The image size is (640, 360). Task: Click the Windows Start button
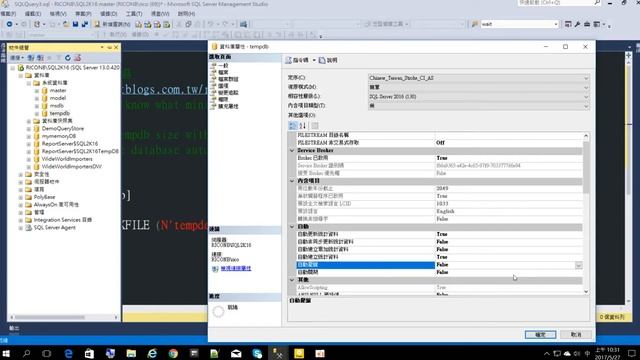[6, 353]
